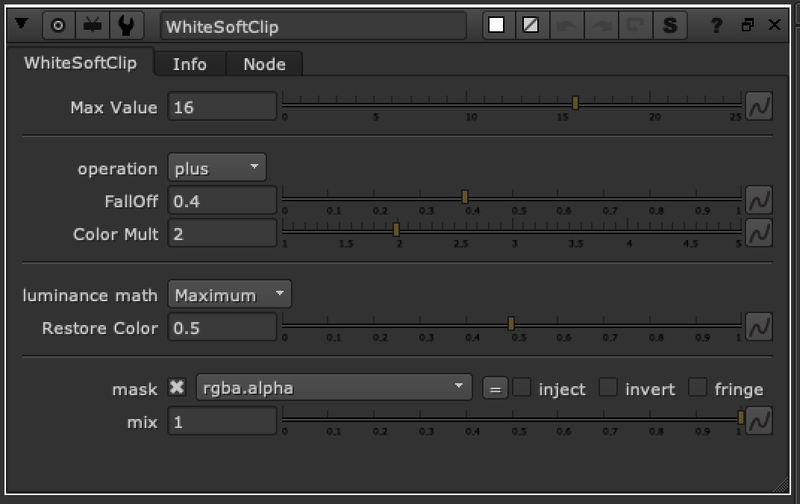
Task: Float the panel with the window icon
Action: pyautogui.click(x=747, y=24)
